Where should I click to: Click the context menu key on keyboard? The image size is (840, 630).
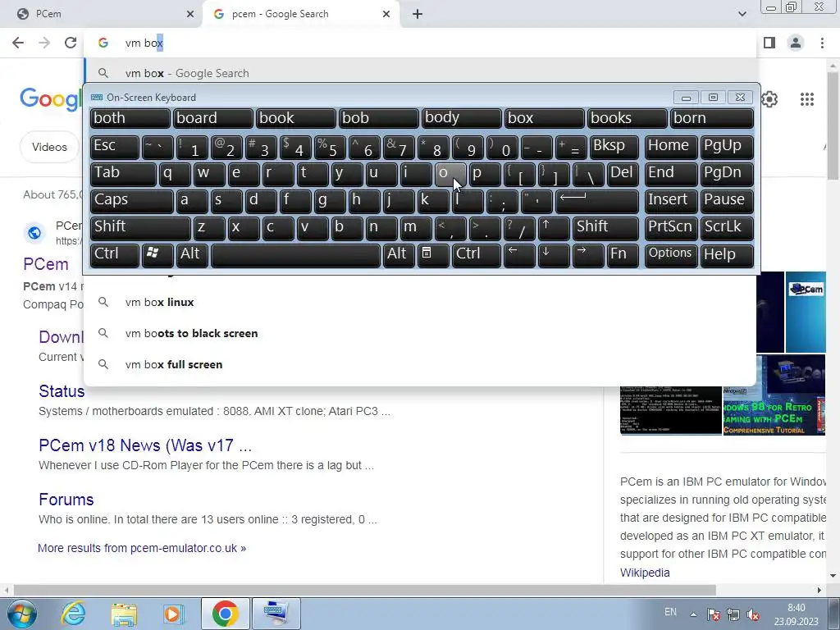point(433,255)
